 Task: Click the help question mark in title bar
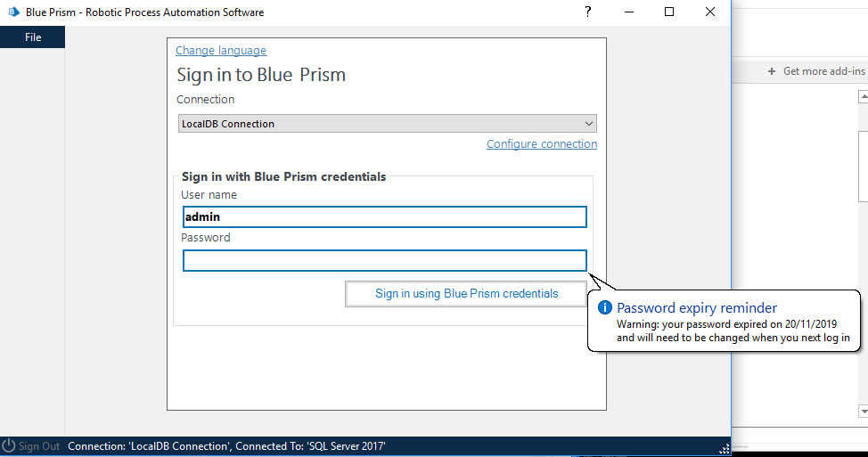(x=588, y=12)
